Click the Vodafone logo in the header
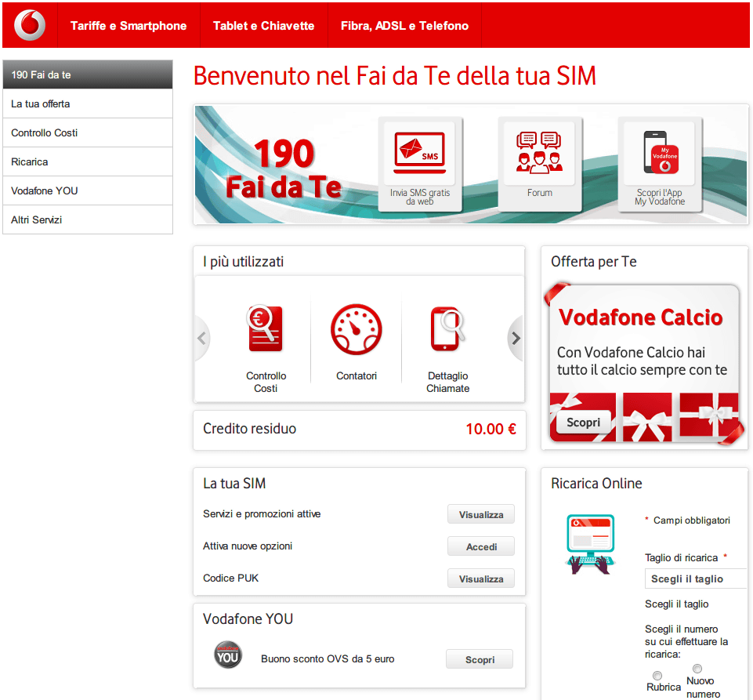 [x=30, y=25]
